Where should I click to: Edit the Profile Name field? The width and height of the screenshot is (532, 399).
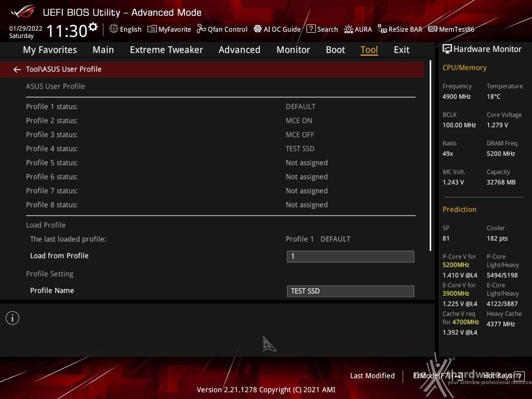click(x=351, y=291)
